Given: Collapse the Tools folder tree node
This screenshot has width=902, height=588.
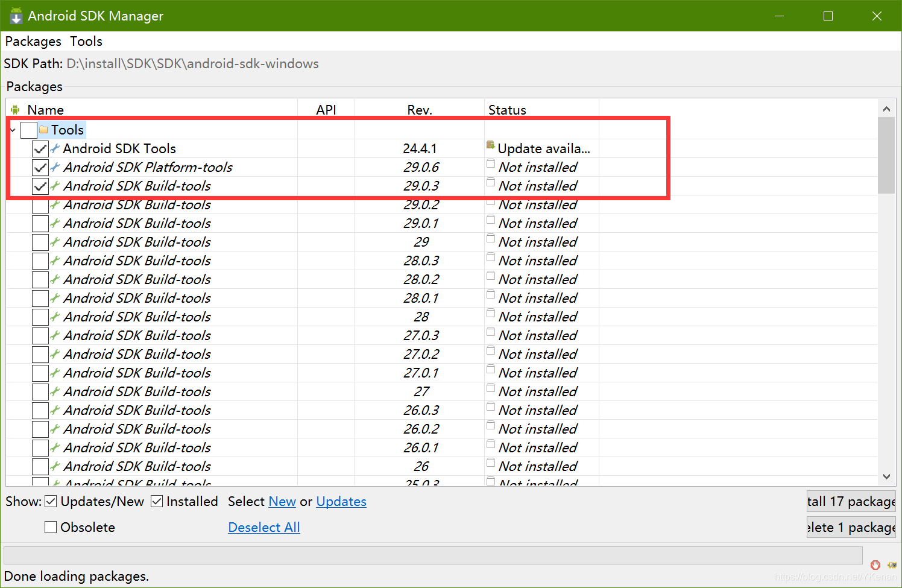Looking at the screenshot, I should (13, 130).
